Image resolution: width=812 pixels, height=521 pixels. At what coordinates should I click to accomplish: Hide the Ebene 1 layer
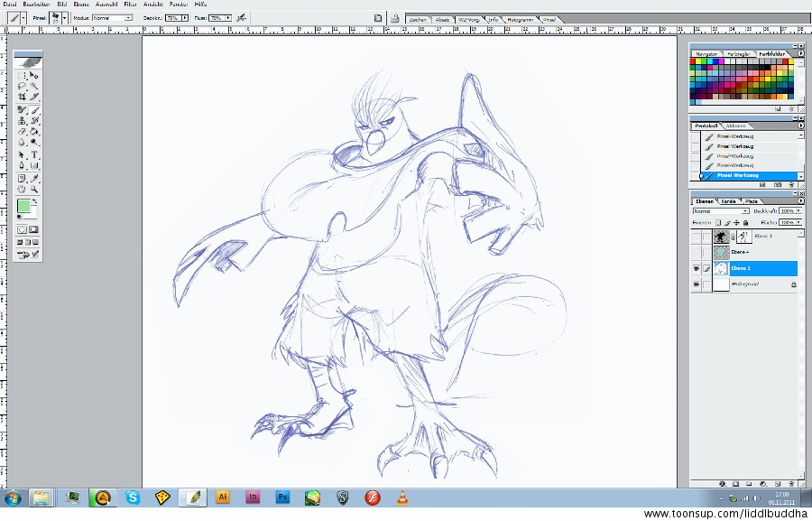tap(696, 268)
